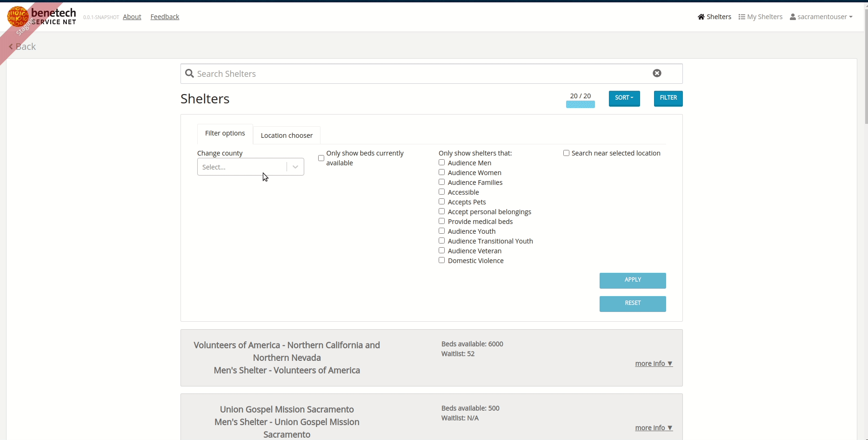This screenshot has height=440, width=868.
Task: Check Only show beds currently available
Action: [320, 158]
